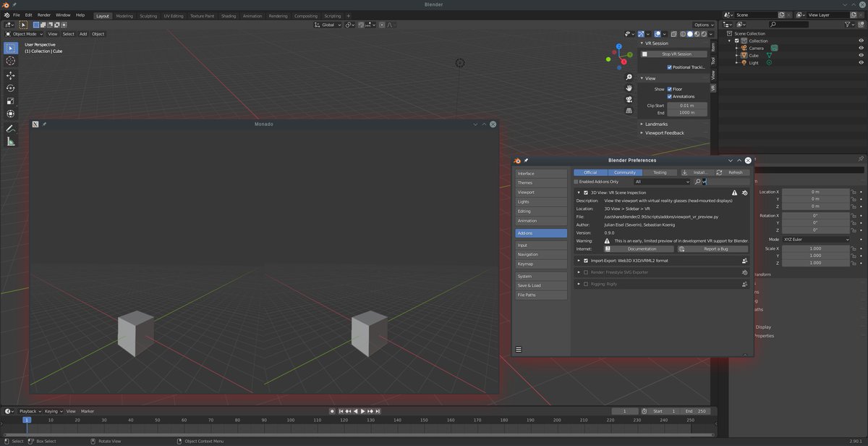Disable VR Scene Inspection add-on checkbox

(586, 193)
